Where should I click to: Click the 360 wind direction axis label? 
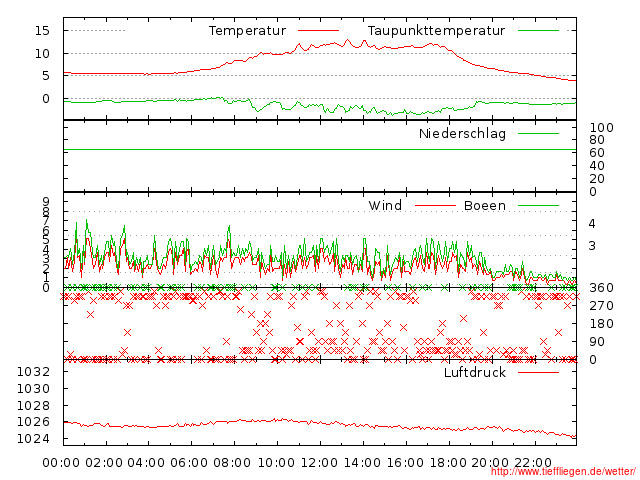coord(601,288)
